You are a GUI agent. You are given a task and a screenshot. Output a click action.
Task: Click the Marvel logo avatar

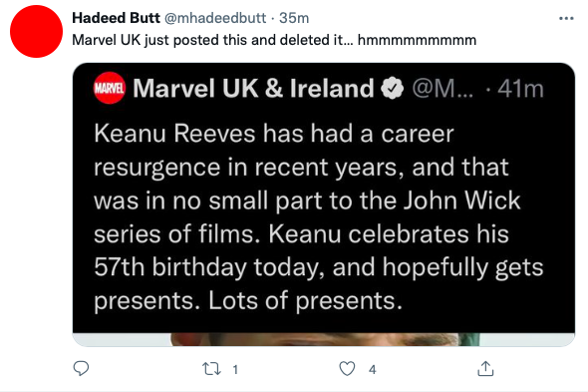tap(109, 88)
